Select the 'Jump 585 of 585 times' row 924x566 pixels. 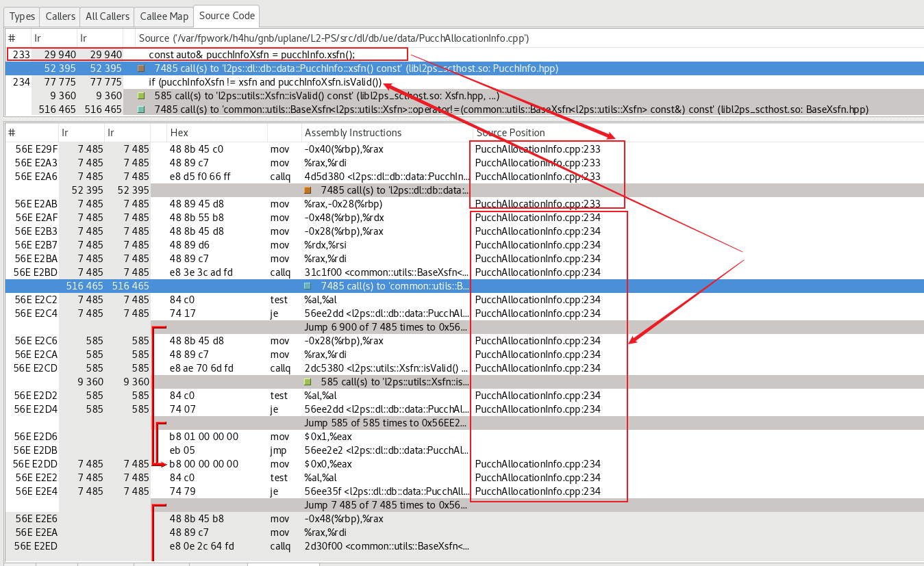tap(386, 423)
